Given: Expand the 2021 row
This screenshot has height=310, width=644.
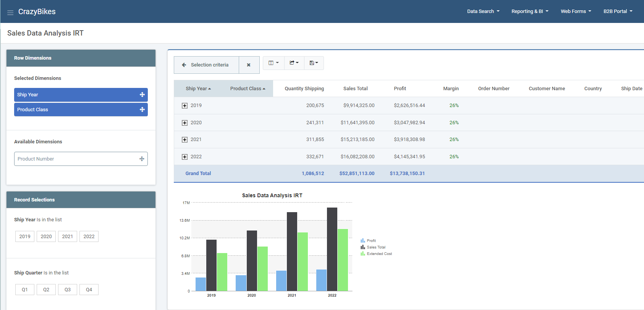Looking at the screenshot, I should pyautogui.click(x=184, y=140).
